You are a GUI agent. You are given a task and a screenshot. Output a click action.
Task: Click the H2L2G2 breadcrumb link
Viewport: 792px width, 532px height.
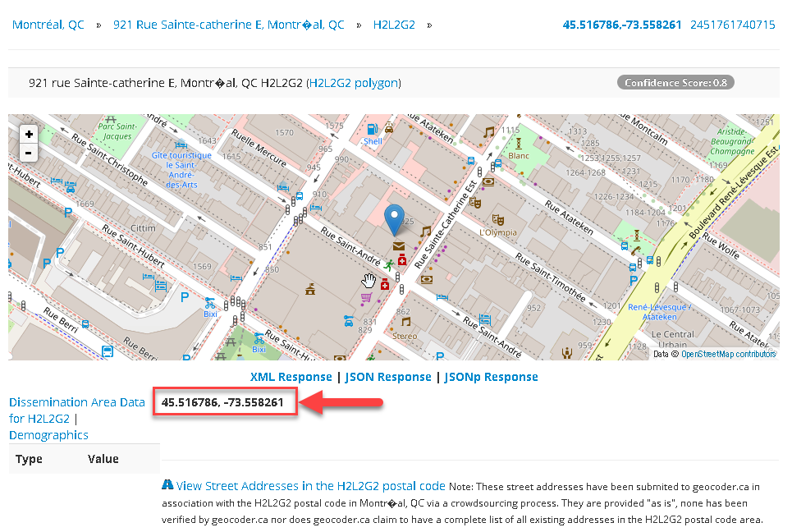point(394,25)
